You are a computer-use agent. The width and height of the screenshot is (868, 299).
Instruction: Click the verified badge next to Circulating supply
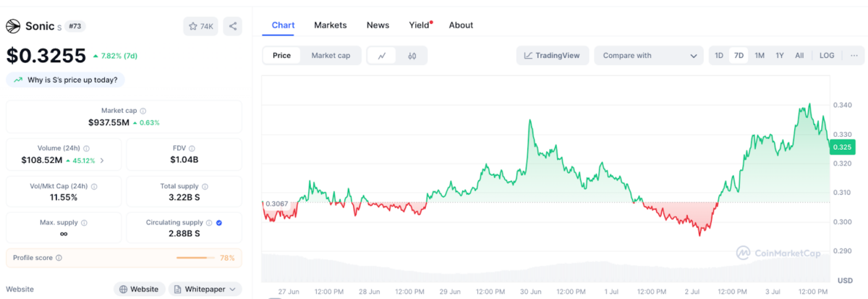point(218,222)
